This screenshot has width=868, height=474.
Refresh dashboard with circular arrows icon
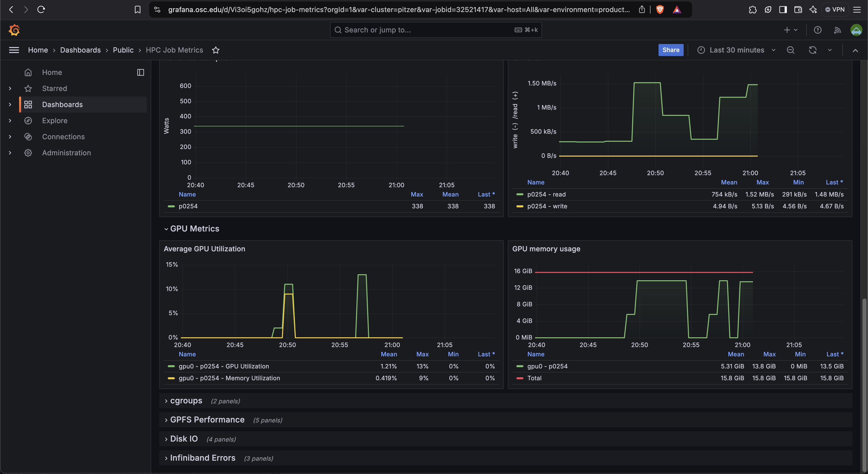(x=812, y=50)
